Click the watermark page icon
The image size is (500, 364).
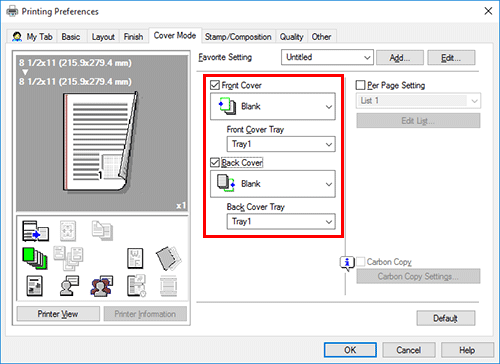tap(135, 258)
